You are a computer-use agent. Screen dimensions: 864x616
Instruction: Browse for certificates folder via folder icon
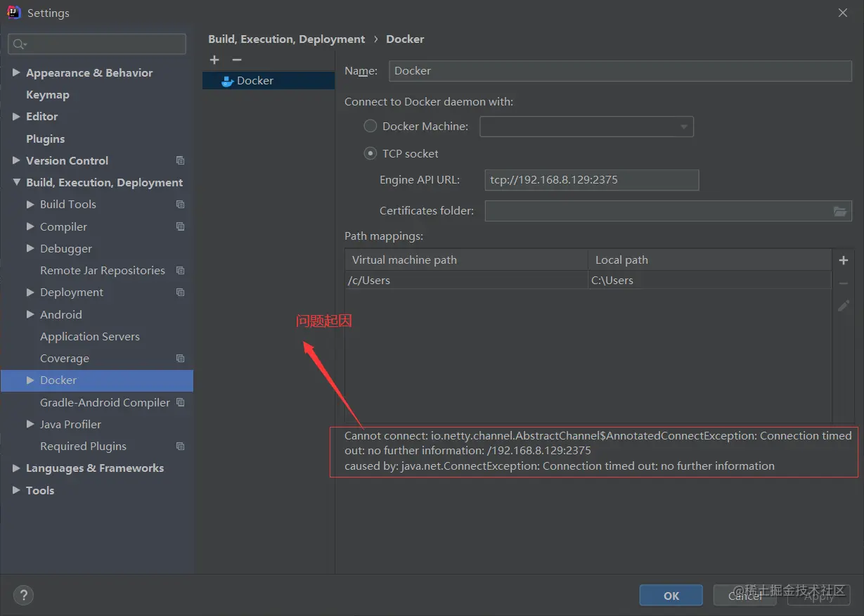[839, 211]
